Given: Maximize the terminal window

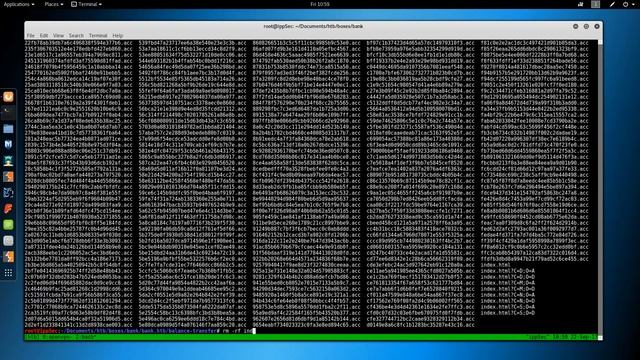Looking at the screenshot, I should (x=586, y=26).
